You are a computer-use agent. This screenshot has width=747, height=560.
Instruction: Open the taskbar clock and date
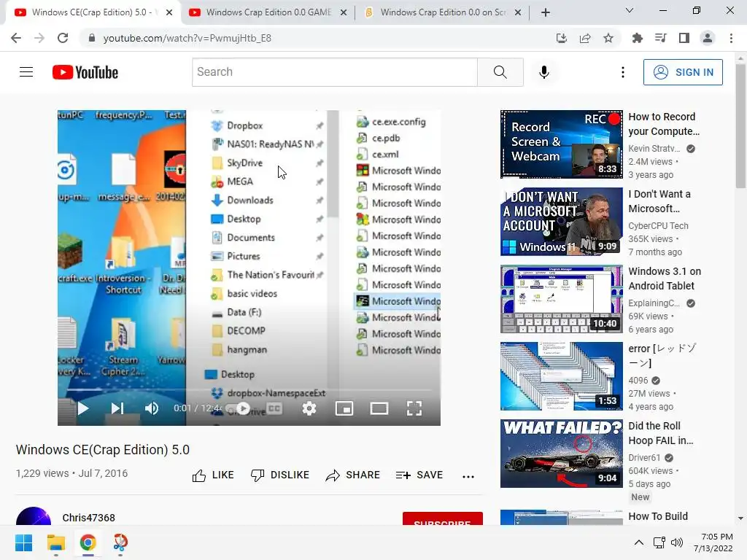pos(713,542)
